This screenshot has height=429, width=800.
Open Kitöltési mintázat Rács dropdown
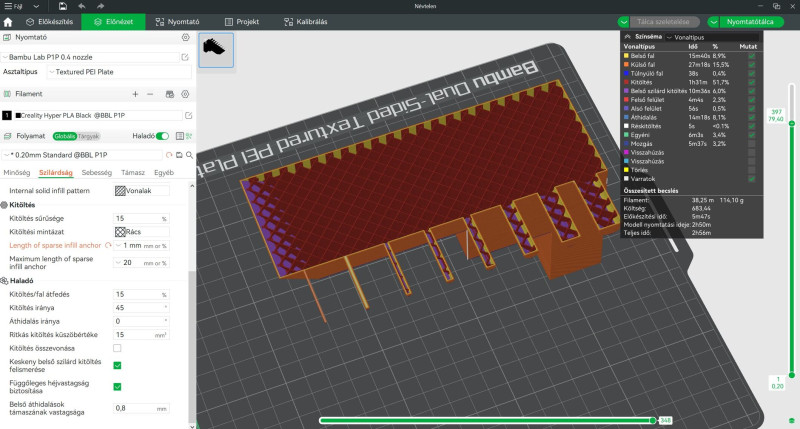(141, 232)
